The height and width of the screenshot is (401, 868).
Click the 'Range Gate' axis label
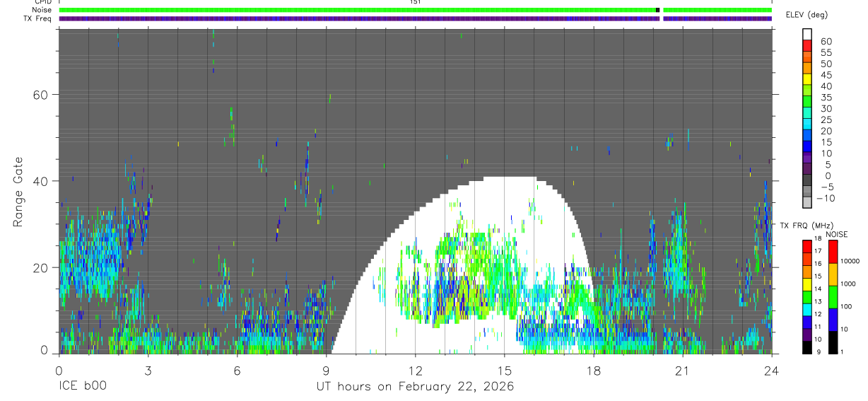click(18, 192)
